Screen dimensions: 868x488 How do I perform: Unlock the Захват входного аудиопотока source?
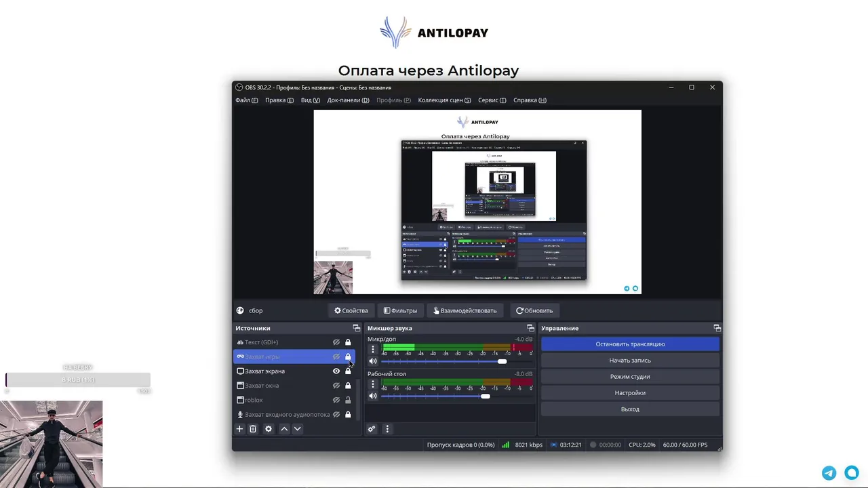coord(348,415)
